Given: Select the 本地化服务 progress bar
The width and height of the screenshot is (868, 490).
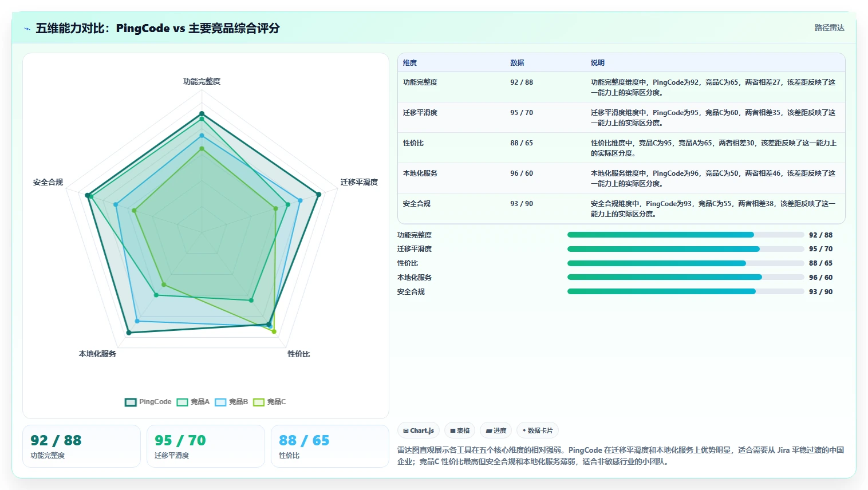Looking at the screenshot, I should [x=686, y=277].
